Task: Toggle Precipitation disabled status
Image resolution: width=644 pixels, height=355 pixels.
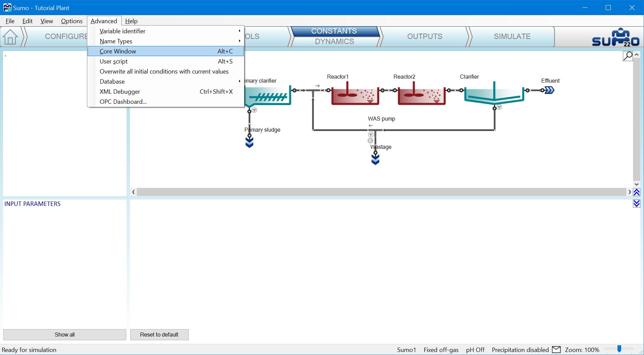Action: click(x=520, y=350)
